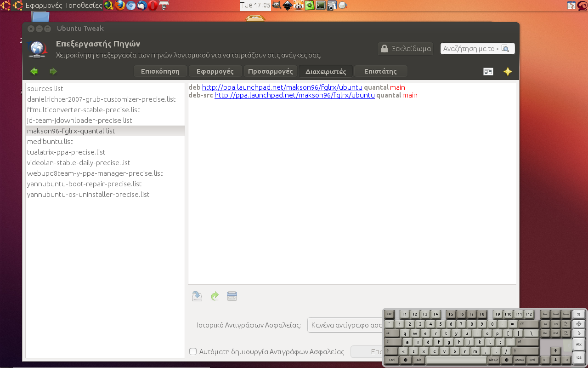
Task: Click the Ubuntu logo at the panel's left end
Action: point(6,6)
